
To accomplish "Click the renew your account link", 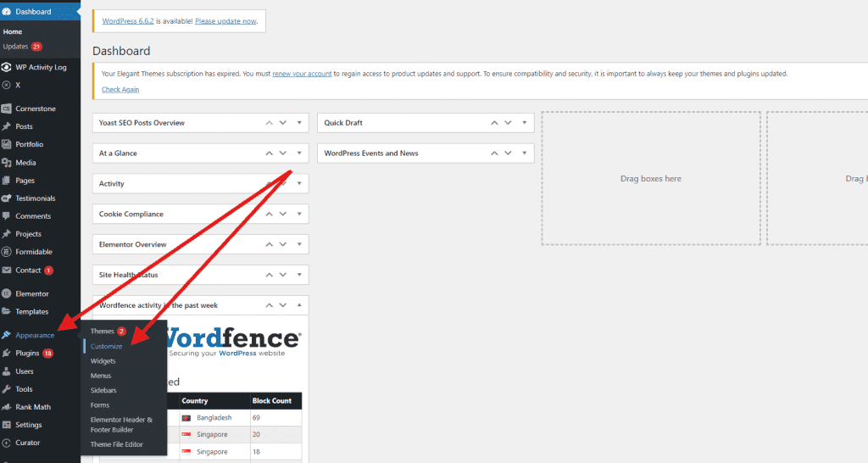I will (302, 74).
